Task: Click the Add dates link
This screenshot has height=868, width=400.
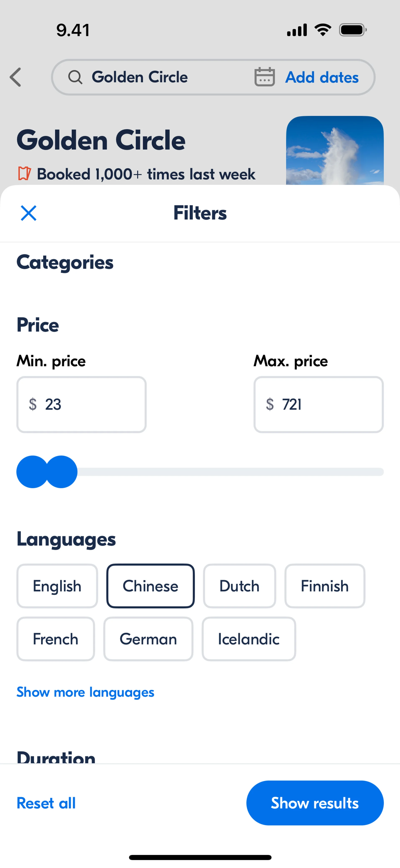Action: click(x=322, y=77)
